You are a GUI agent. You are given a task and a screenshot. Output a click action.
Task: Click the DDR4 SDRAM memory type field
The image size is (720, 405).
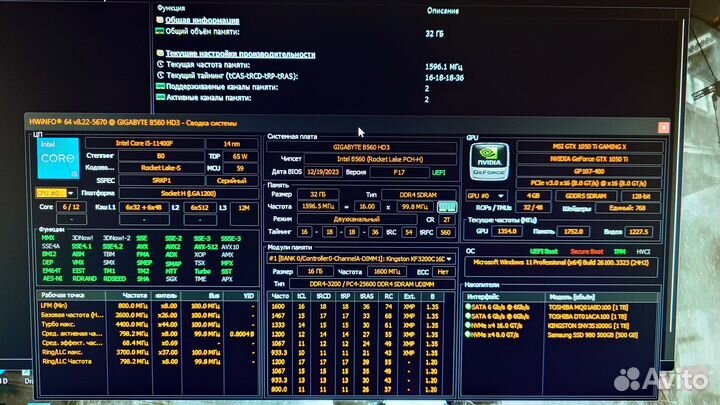418,195
